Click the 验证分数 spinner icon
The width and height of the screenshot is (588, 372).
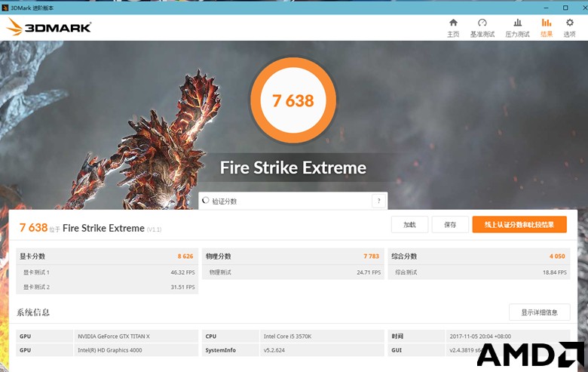pos(206,201)
